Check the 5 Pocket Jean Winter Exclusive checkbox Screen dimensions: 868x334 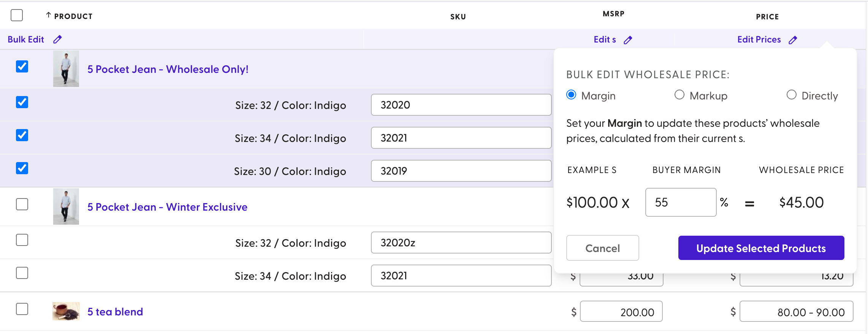pos(22,204)
